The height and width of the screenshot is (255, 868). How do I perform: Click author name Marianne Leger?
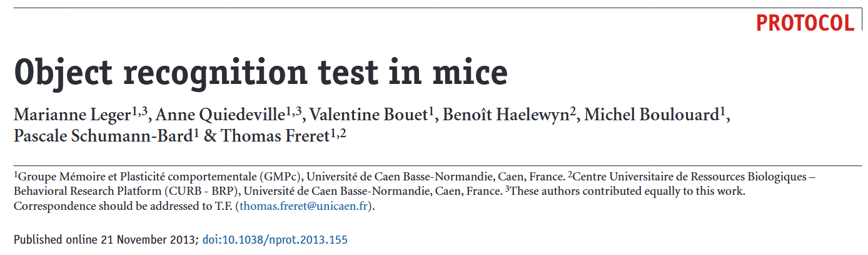pos(73,116)
